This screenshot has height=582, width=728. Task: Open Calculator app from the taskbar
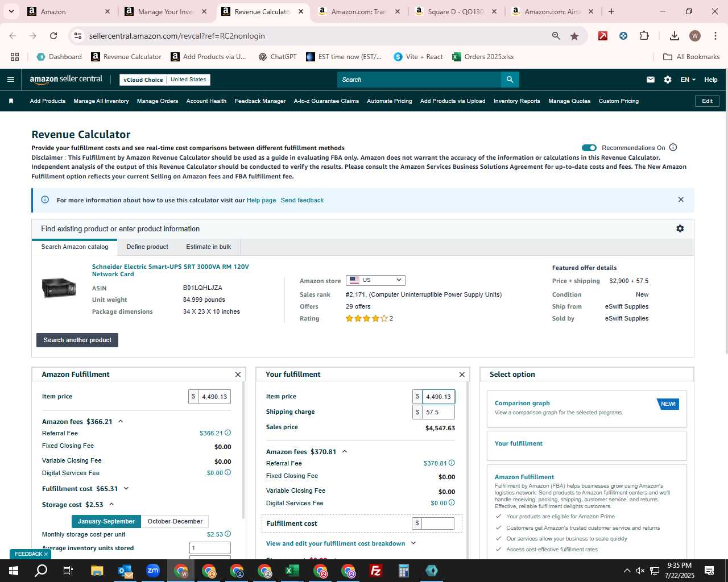(404, 571)
